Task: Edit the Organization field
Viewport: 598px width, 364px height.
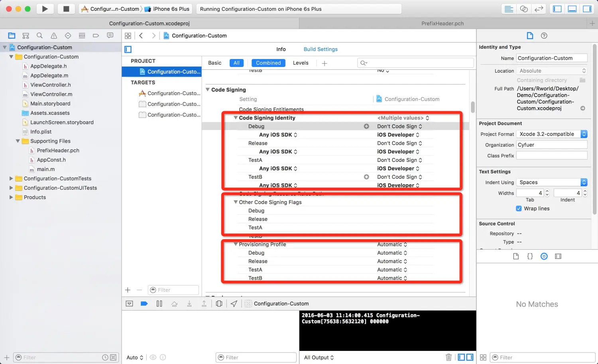Action: [x=552, y=145]
